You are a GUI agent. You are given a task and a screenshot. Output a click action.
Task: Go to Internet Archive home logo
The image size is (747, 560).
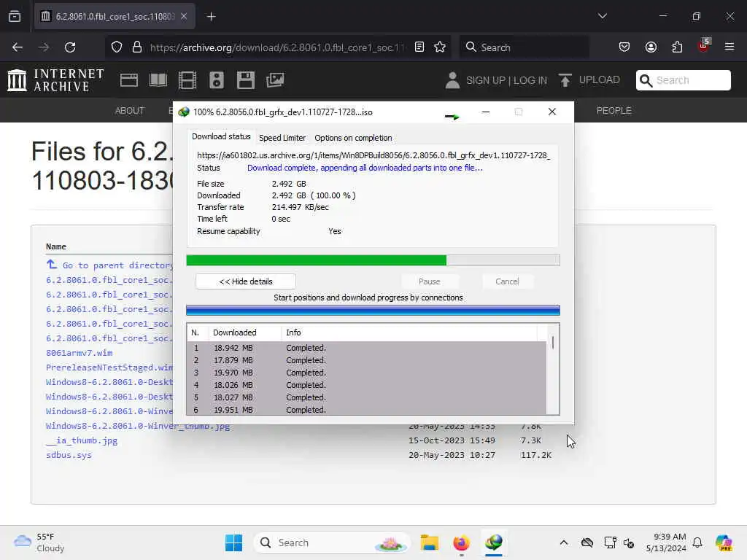55,80
